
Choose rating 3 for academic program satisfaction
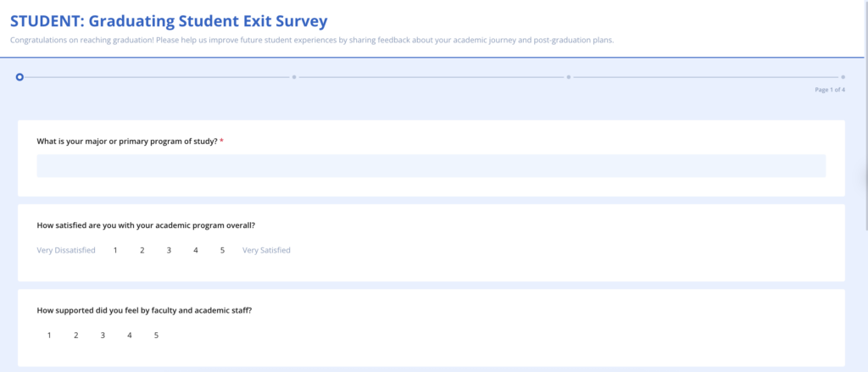[169, 250]
